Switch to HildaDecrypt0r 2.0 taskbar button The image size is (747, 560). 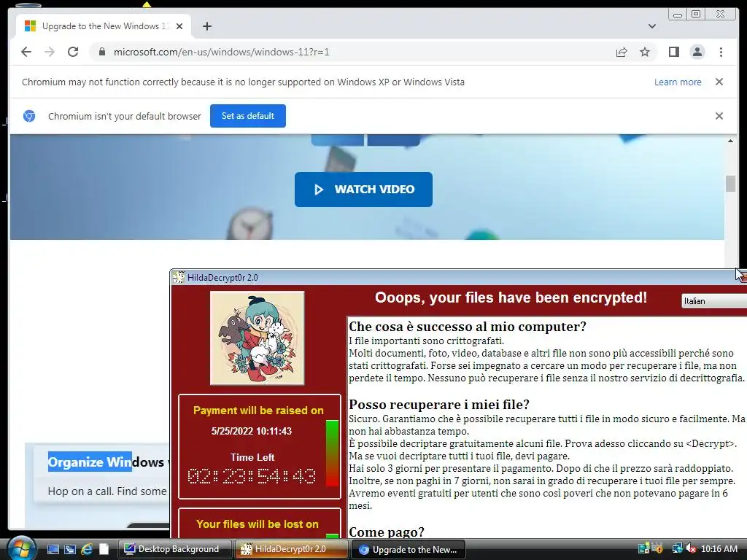click(x=292, y=549)
